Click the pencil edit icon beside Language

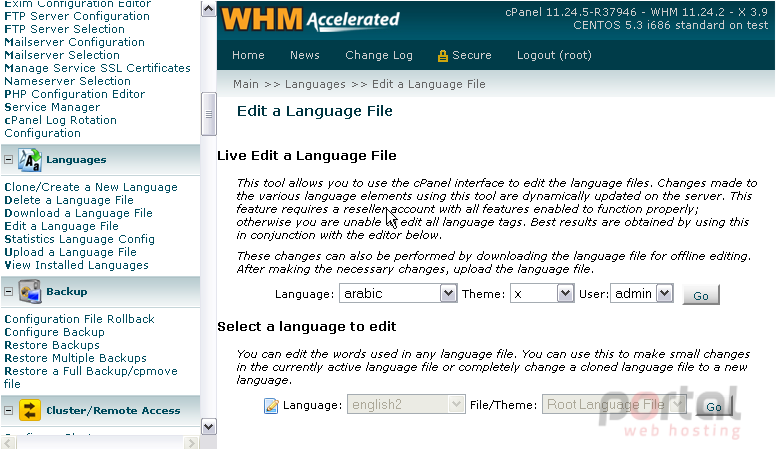[271, 405]
